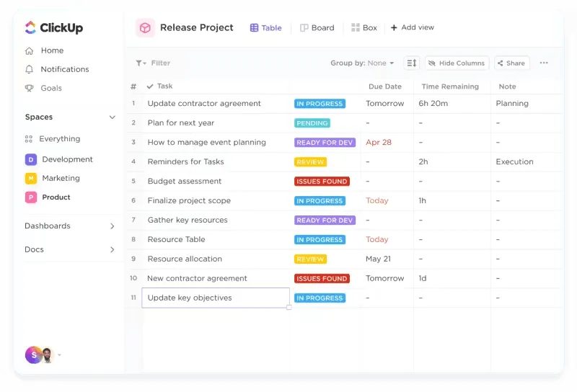577x392 pixels.
Task: Select the Resource Table task
Action: coord(176,239)
